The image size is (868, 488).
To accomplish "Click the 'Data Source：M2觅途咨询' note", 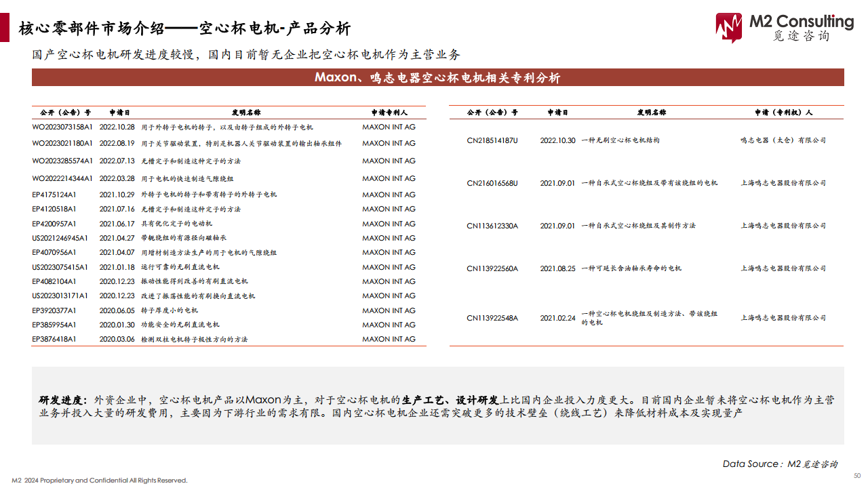I will (x=780, y=464).
